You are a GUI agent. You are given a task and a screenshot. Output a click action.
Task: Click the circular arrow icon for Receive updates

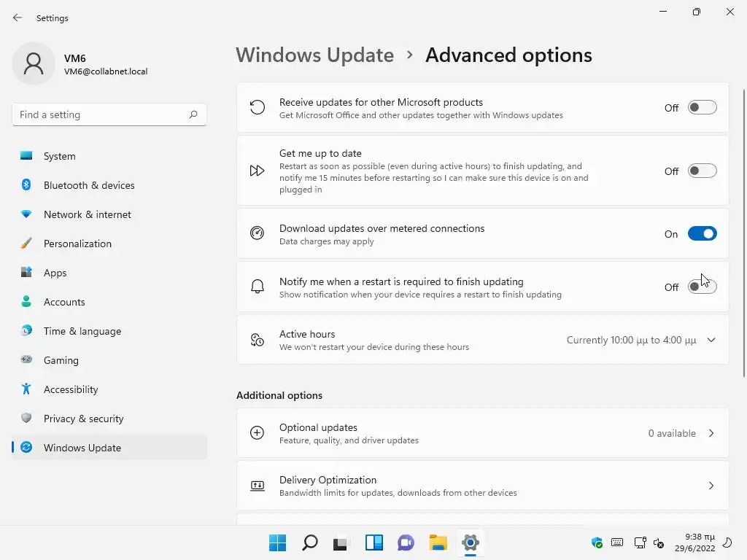coord(258,108)
